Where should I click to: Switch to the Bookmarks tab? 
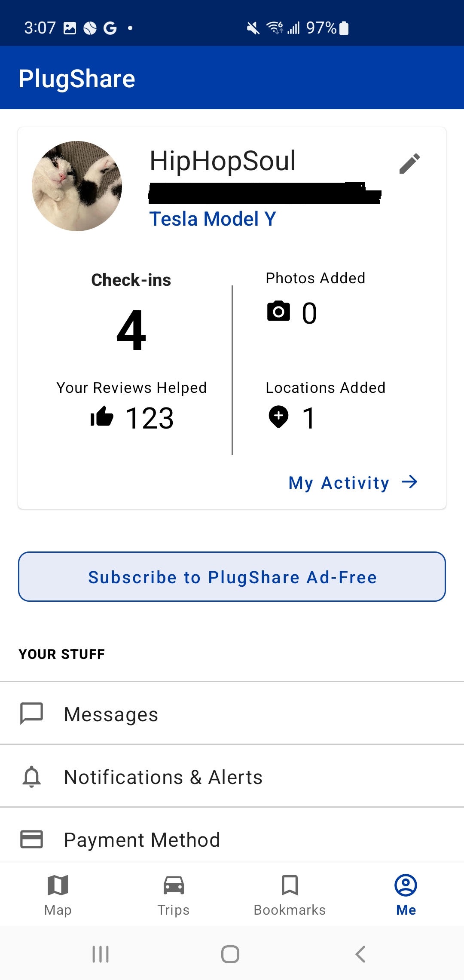coord(290,895)
